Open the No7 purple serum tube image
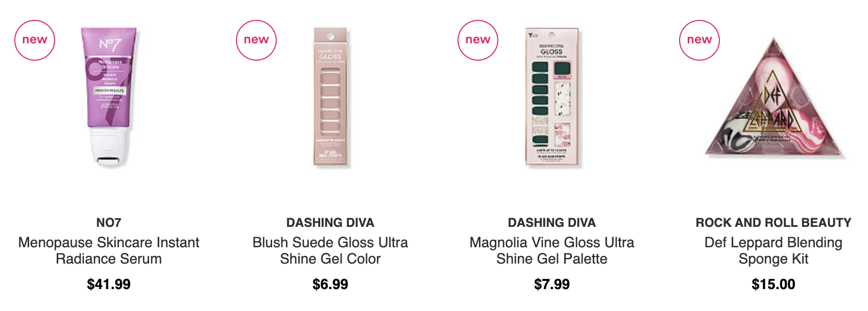Viewport: 868px width, 311px height. 109,97
